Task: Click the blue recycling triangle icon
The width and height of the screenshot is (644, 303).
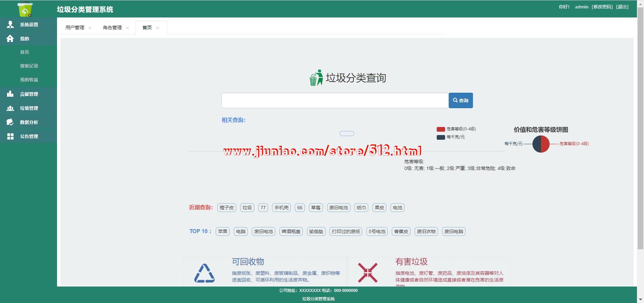Action: pyautogui.click(x=204, y=273)
